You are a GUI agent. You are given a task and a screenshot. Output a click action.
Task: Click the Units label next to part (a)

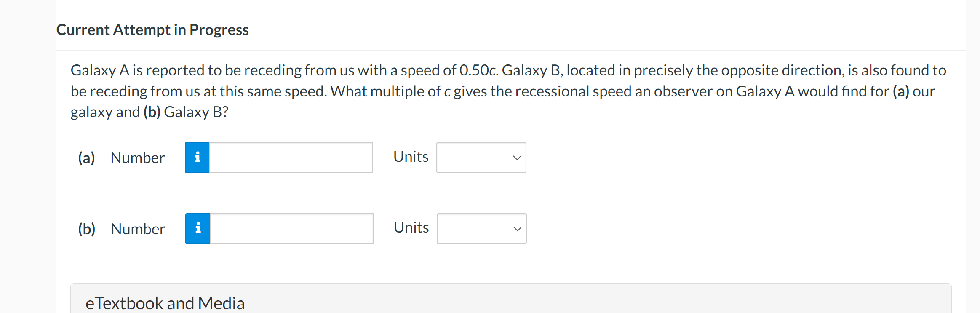point(411,156)
